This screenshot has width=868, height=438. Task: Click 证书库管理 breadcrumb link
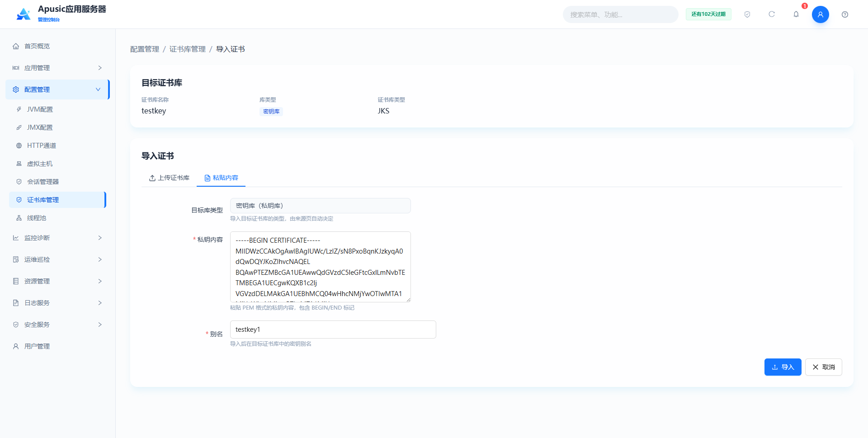(x=188, y=49)
